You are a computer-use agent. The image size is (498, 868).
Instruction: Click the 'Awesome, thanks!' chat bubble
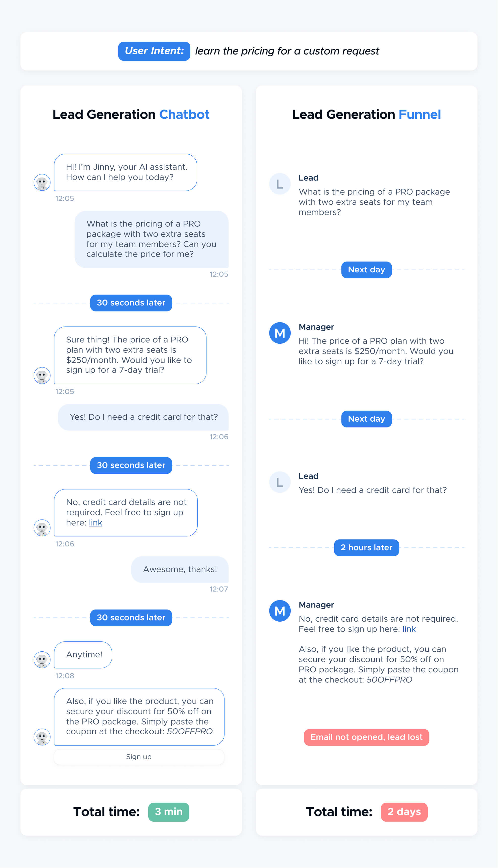(180, 569)
